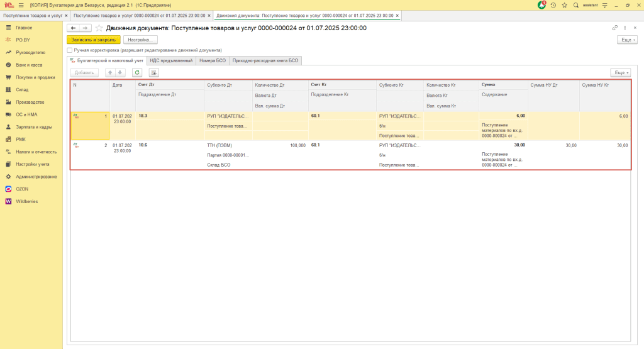Viewport: 644px width, 349px height.
Task: Activate document tab 0000-000024 window tab
Action: click(139, 16)
